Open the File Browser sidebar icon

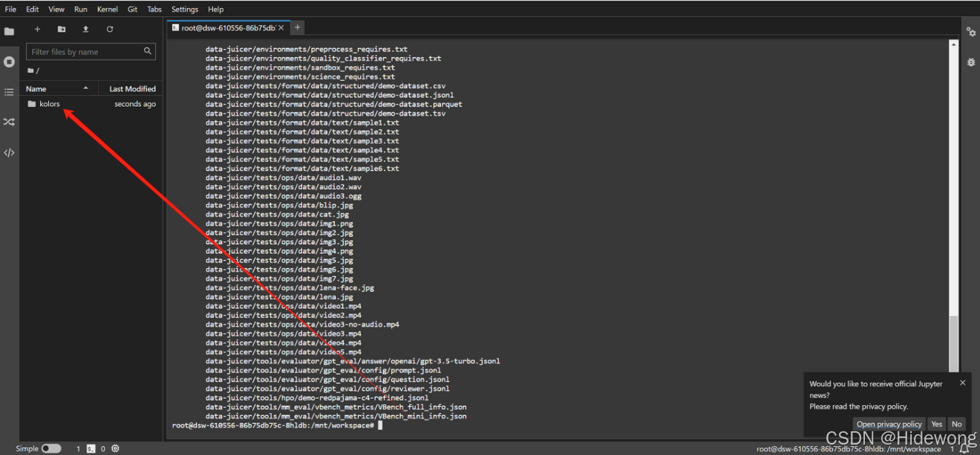9,32
